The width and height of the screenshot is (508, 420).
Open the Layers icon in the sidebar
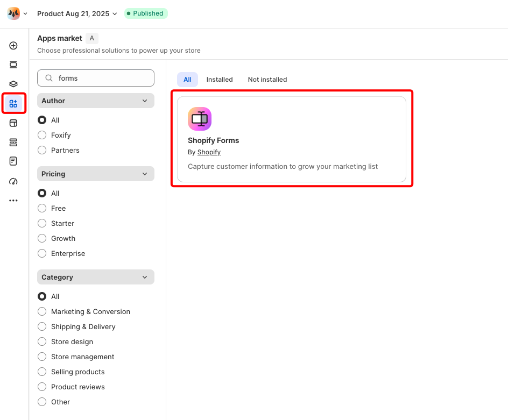point(13,84)
